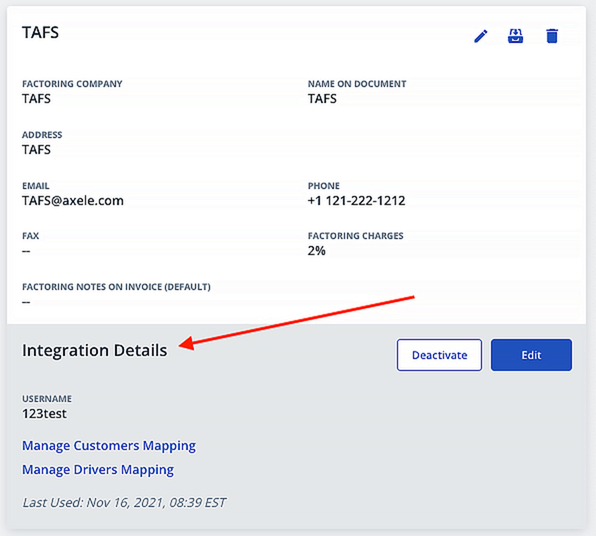The height and width of the screenshot is (536, 596).
Task: Click the Factoring Charges label
Action: pos(355,236)
